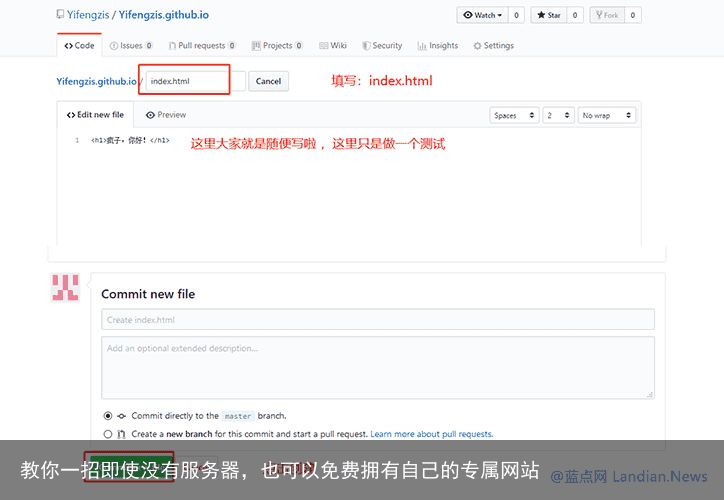
Task: Cancel creating the new file
Action: pos(268,81)
